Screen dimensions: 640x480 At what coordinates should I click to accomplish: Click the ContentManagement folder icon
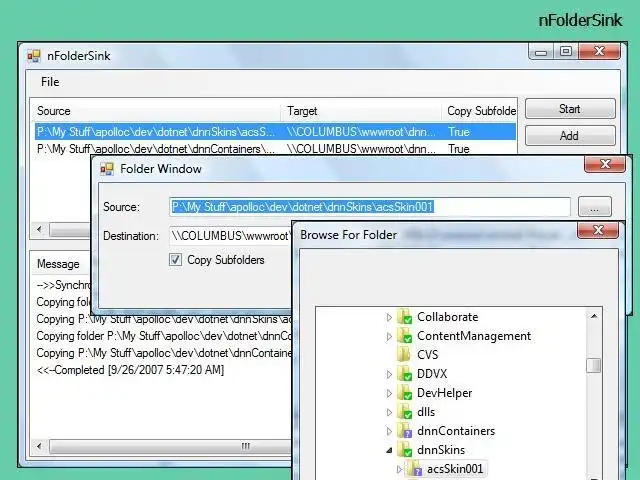(x=405, y=336)
